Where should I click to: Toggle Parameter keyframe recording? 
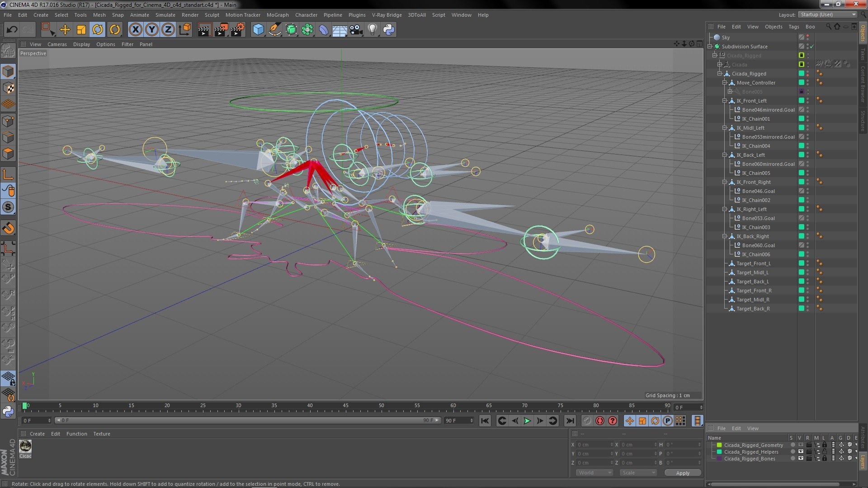[667, 421]
